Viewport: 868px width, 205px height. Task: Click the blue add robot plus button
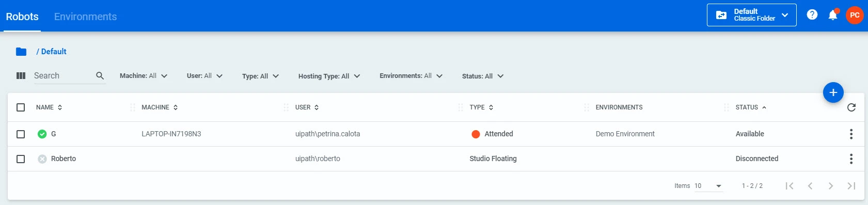(x=833, y=92)
